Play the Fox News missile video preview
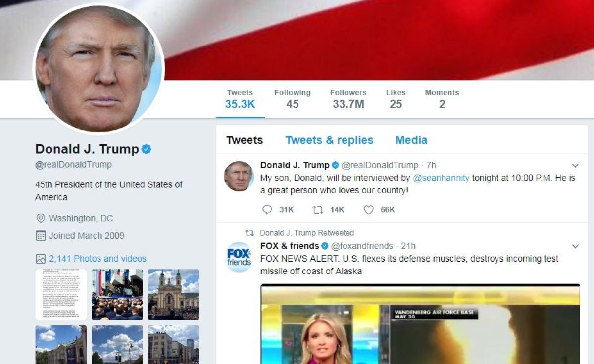Viewport: 594px width, 364px height. (420, 324)
